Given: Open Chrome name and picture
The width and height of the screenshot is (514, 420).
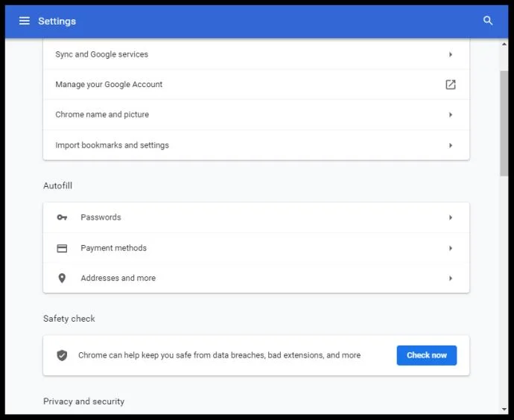Looking at the screenshot, I should click(x=256, y=115).
